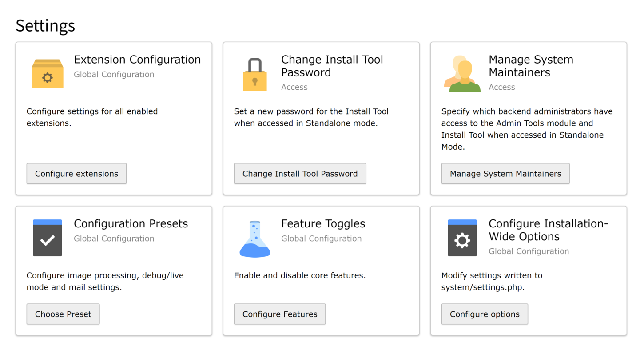Select the Feature Toggles heading

(x=323, y=223)
